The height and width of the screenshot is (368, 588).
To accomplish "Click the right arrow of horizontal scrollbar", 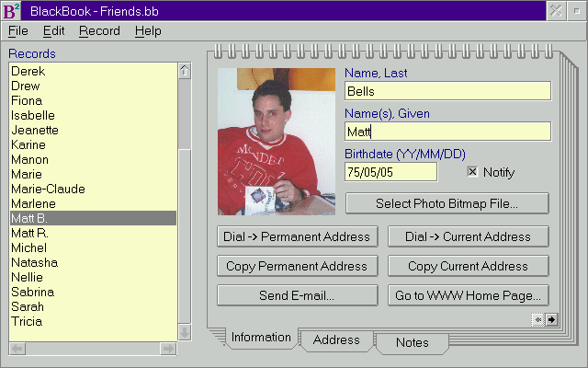I will 168,349.
